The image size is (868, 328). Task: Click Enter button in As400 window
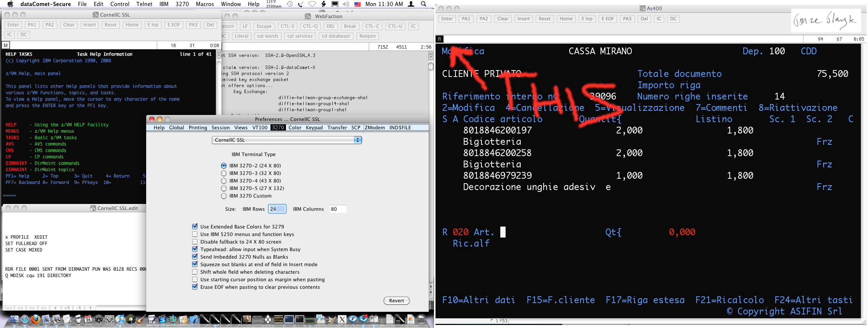(447, 19)
